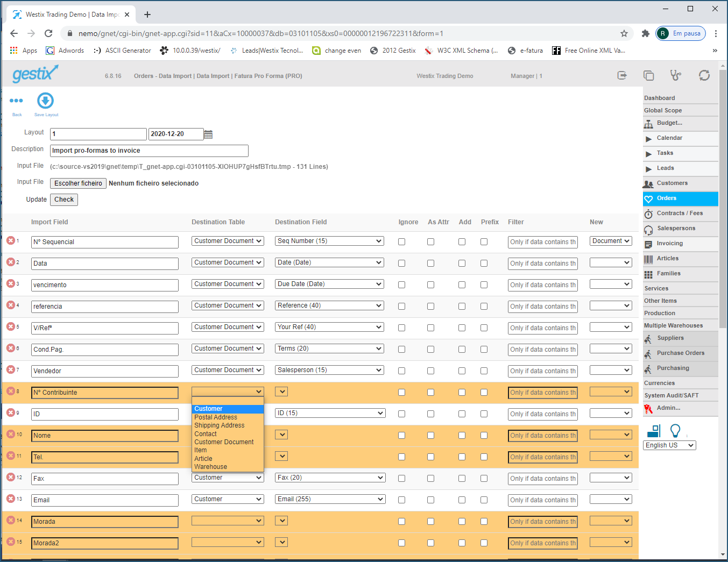Image resolution: width=728 pixels, height=562 pixels.
Task: Enable As Attr checkbox for vencimento row
Action: click(430, 285)
